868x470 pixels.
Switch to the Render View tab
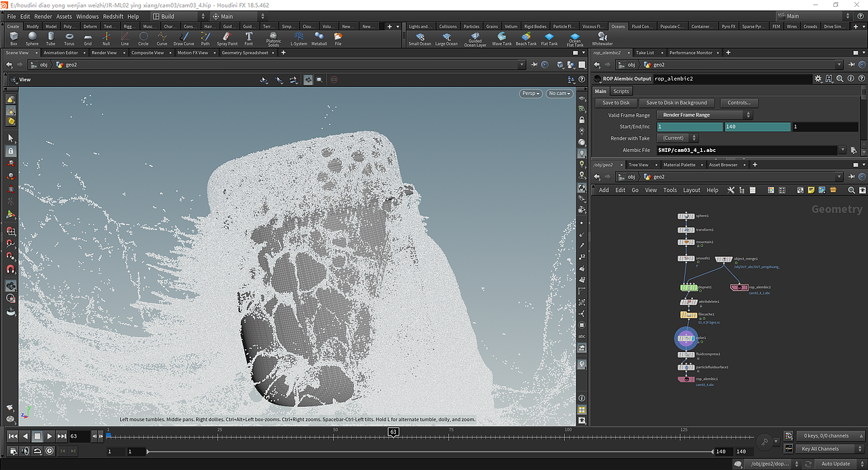[104, 52]
